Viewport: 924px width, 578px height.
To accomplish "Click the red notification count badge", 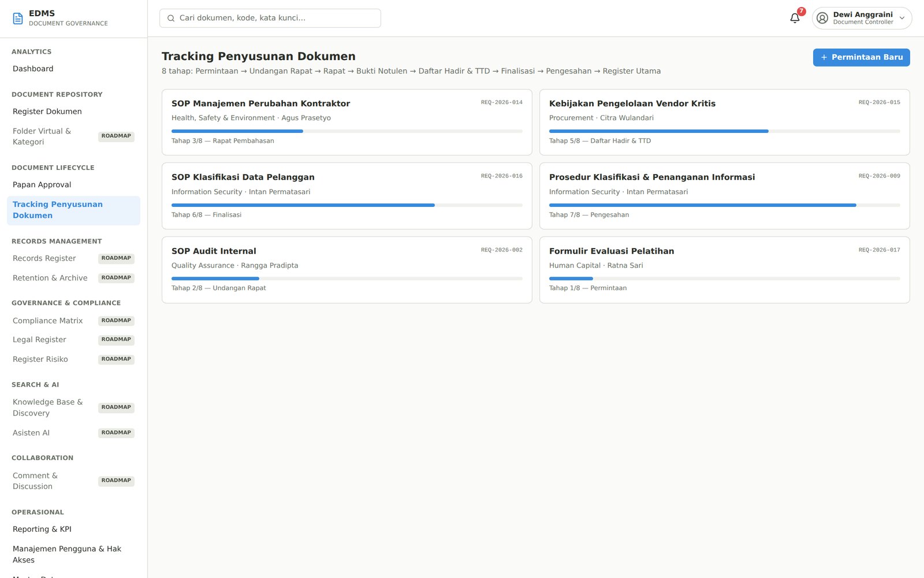I will coord(801,12).
